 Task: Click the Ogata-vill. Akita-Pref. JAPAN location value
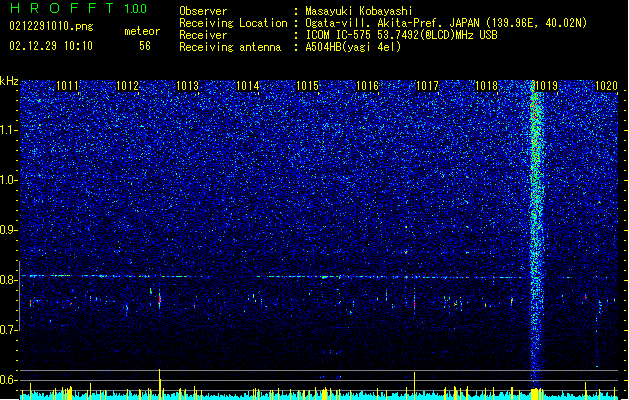(x=446, y=23)
